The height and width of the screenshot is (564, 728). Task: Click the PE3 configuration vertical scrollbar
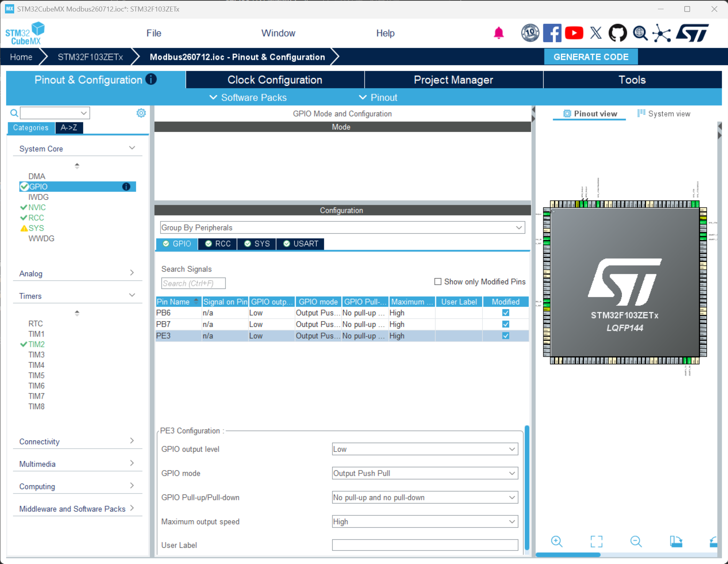527,488
